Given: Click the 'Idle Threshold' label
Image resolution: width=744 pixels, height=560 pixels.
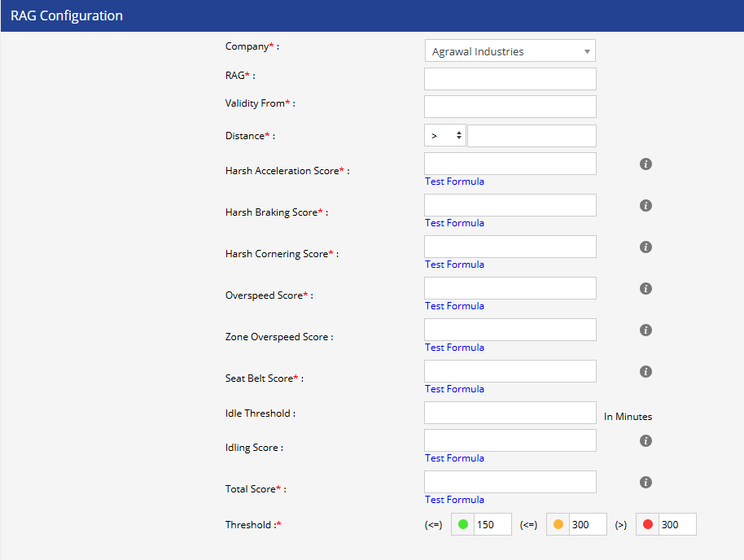Looking at the screenshot, I should pos(258,413).
